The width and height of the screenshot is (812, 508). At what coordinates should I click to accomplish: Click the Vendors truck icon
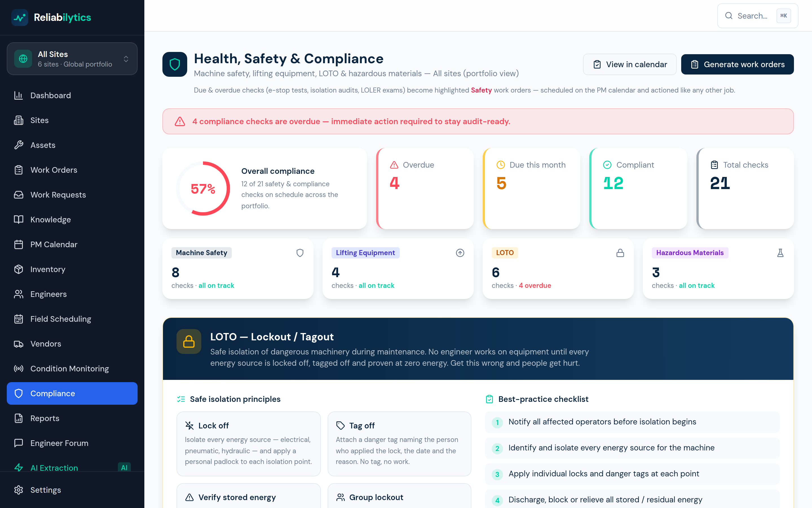(x=18, y=344)
